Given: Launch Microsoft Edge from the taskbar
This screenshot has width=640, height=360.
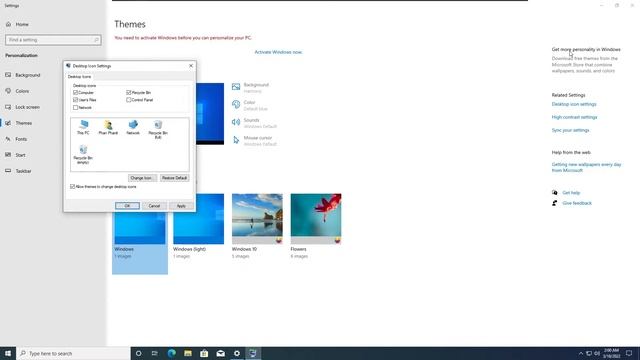Looking at the screenshot, I should (x=171, y=353).
